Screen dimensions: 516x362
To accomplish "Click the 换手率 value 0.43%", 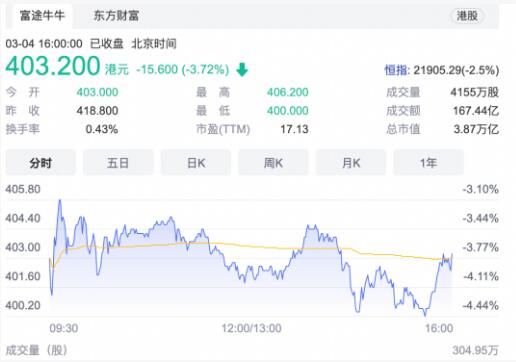I will pyautogui.click(x=102, y=129).
